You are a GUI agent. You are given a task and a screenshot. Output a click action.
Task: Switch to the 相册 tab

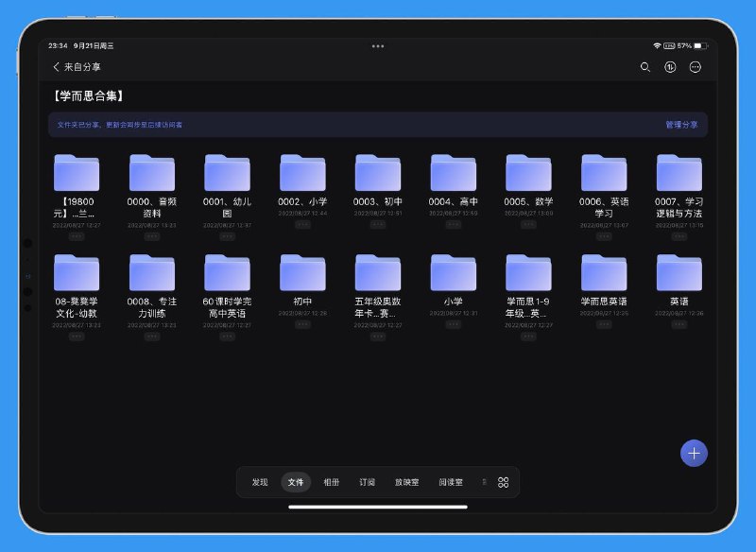332,482
